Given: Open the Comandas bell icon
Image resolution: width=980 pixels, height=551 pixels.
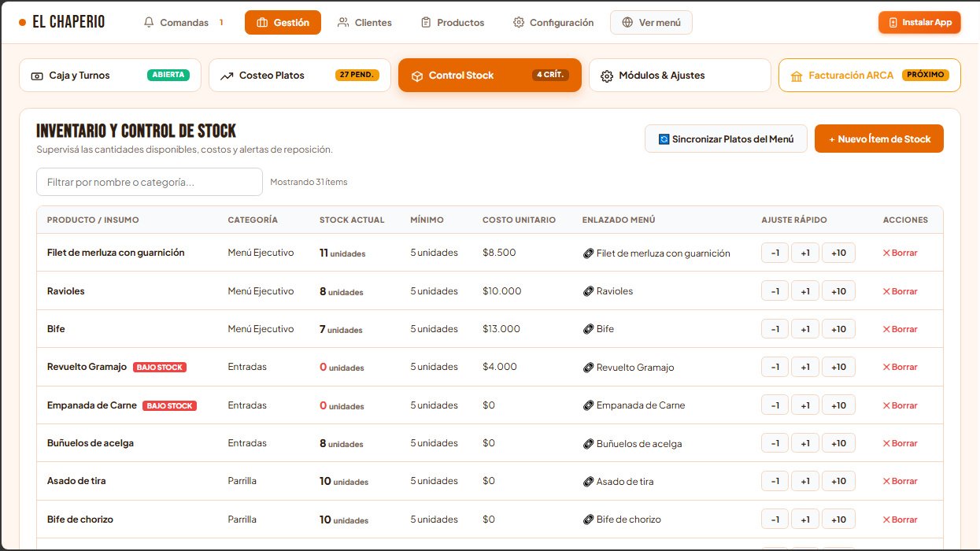Looking at the screenshot, I should click(x=149, y=23).
